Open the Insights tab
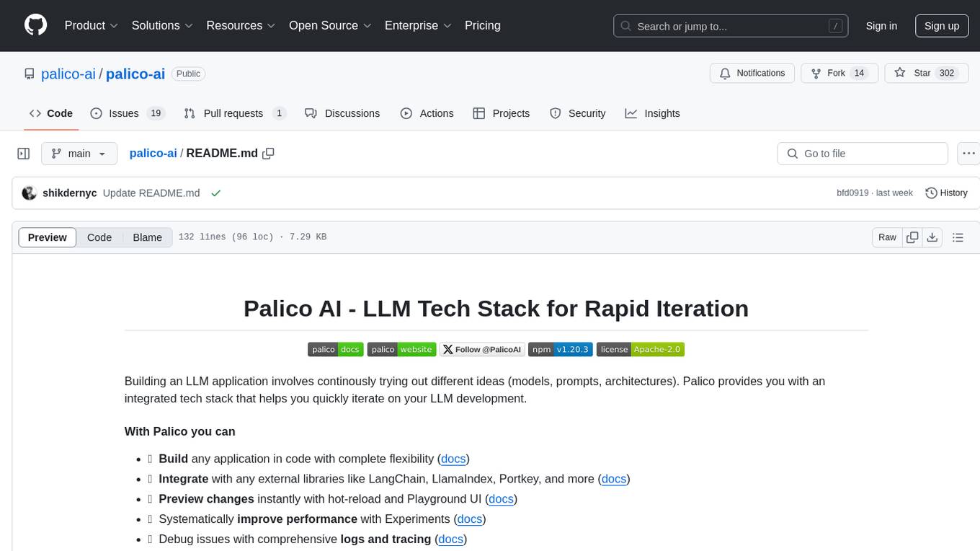The image size is (980, 551). [x=652, y=113]
